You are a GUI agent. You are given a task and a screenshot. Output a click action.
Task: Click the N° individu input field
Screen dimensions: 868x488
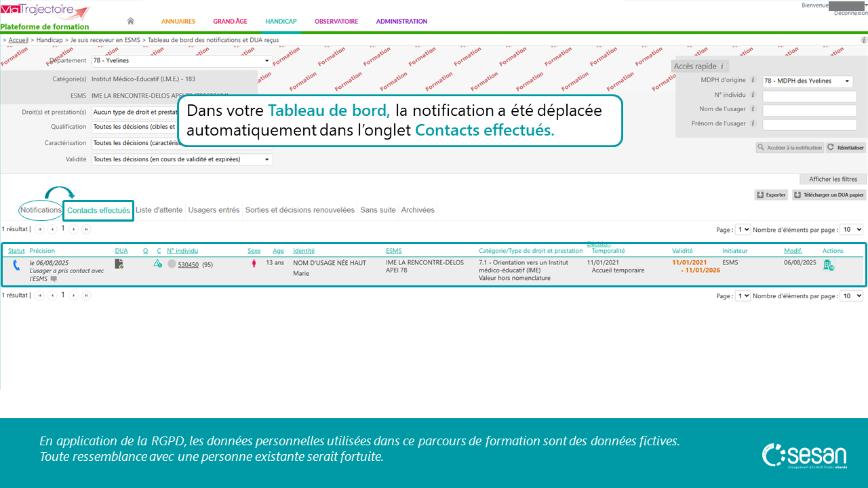809,96
